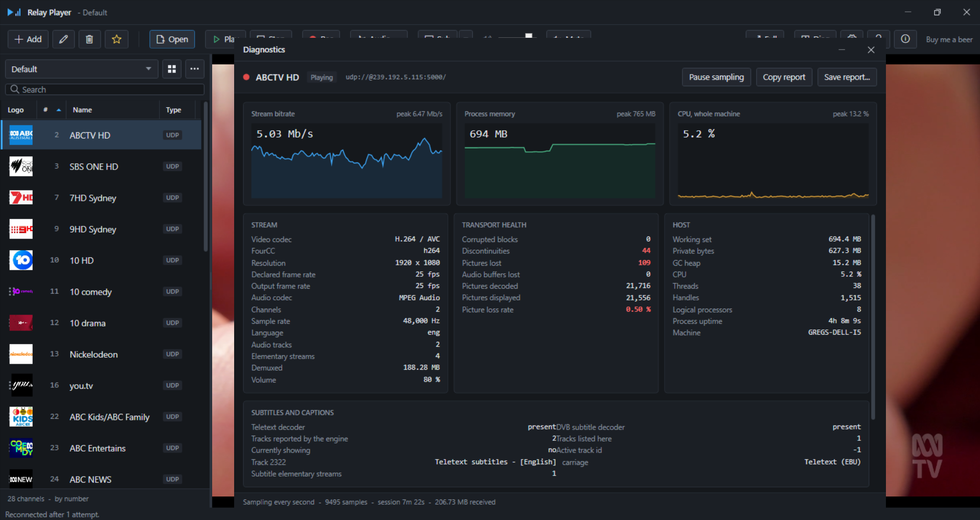Click the 7HD Sydney logo
This screenshot has height=520, width=980.
21,198
